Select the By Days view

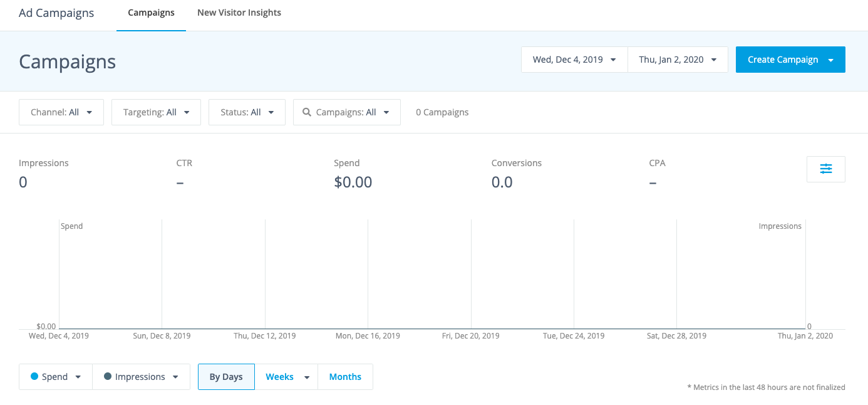[226, 377]
